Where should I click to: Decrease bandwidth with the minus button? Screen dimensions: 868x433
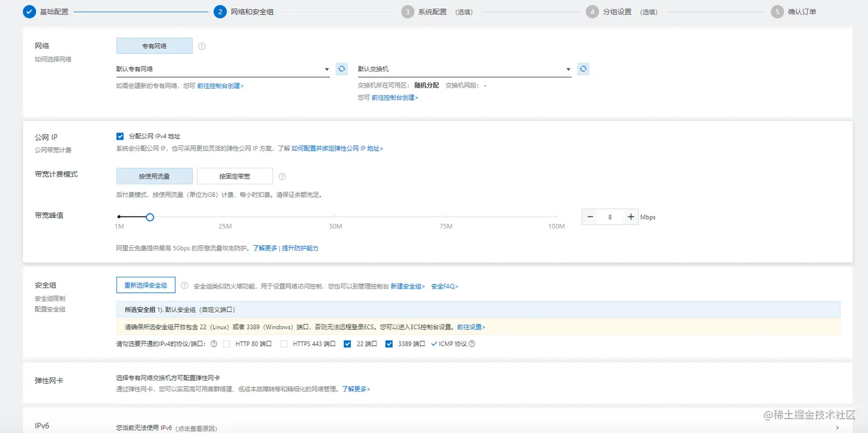[590, 216]
